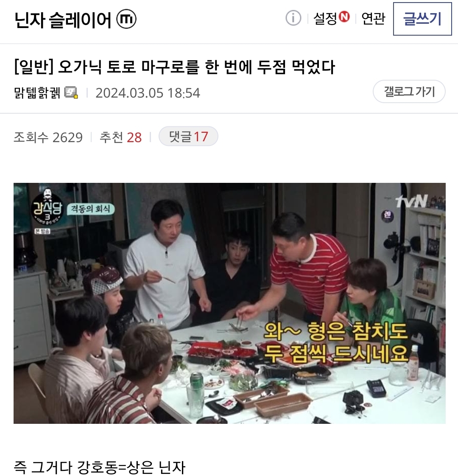Click the tvN logo in the image
Image resolution: width=458 pixels, height=476 pixels.
click(411, 201)
